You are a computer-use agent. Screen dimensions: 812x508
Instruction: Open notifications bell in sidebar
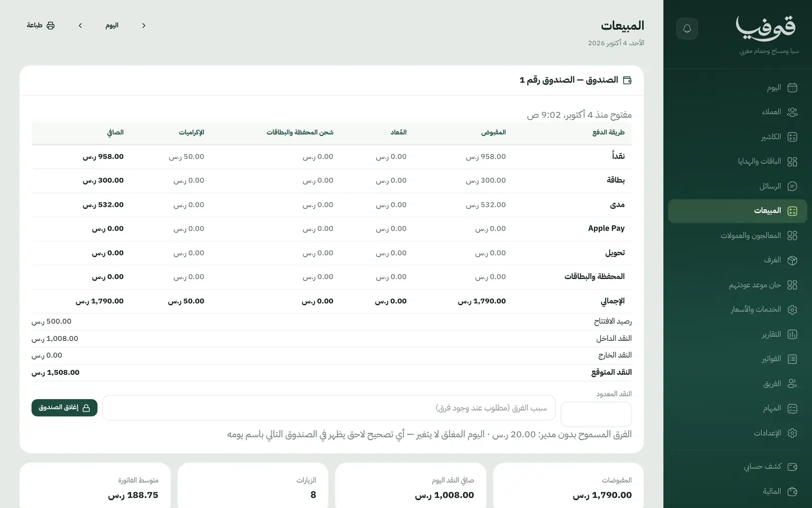pos(687,28)
